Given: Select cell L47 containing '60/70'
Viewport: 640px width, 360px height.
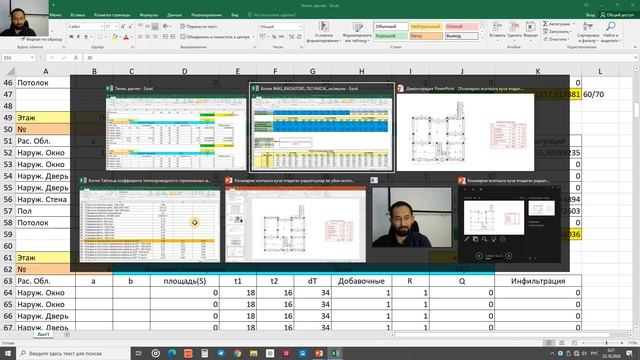Looking at the screenshot, I should pyautogui.click(x=600, y=94).
